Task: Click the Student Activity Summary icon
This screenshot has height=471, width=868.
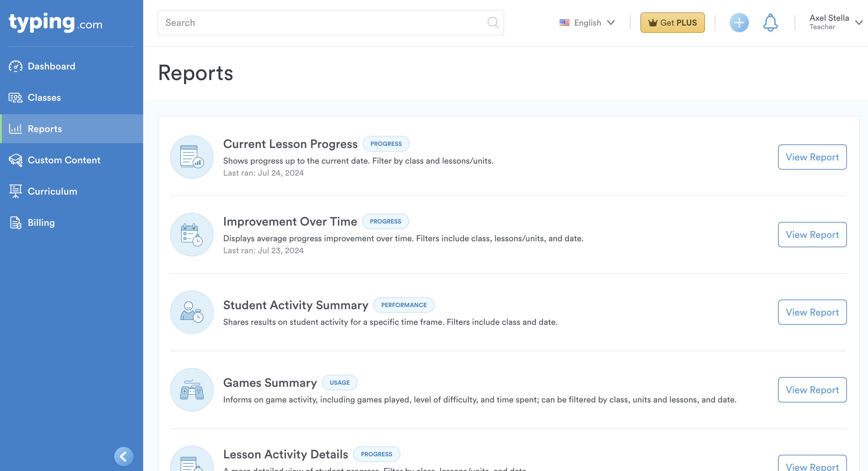Action: coord(192,312)
